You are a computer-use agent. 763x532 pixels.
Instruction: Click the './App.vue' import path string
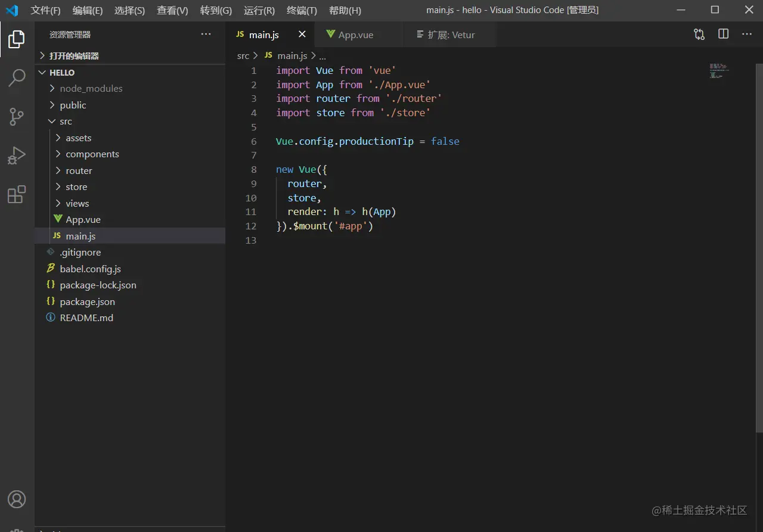(x=399, y=85)
